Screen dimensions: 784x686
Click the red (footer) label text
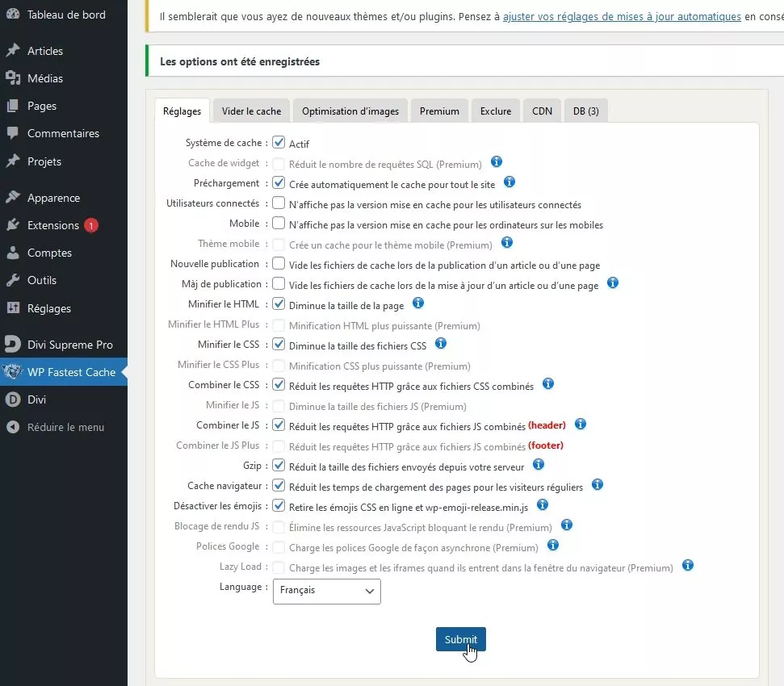point(546,445)
